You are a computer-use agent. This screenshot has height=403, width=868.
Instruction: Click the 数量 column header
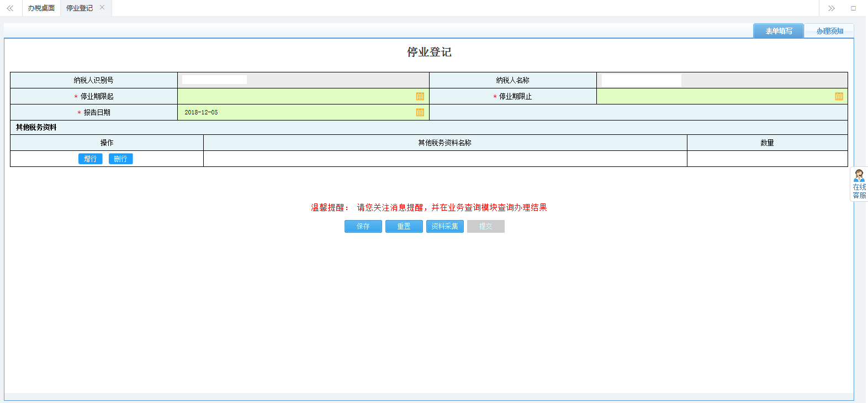768,143
